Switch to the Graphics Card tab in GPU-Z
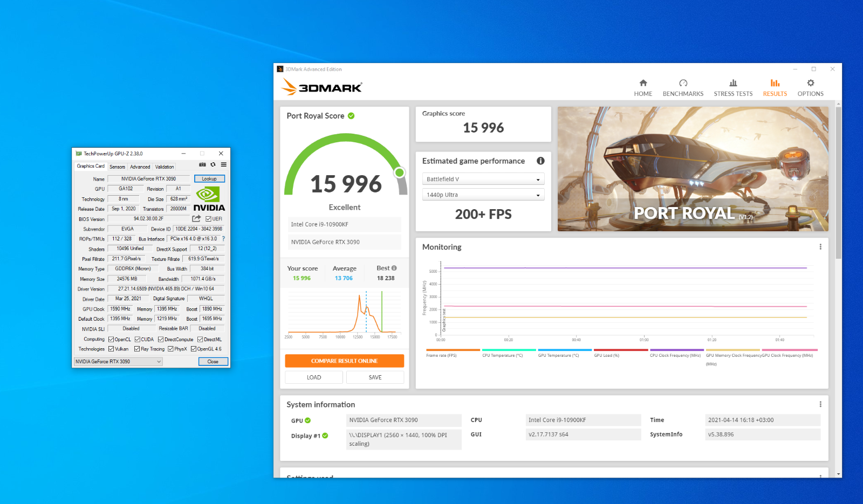This screenshot has height=504, width=863. tap(91, 166)
